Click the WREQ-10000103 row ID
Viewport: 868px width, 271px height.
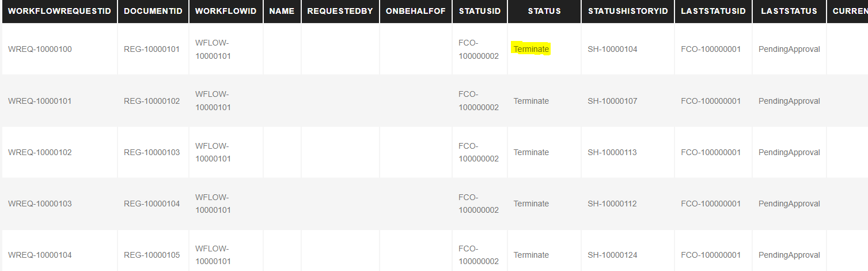pyautogui.click(x=40, y=204)
